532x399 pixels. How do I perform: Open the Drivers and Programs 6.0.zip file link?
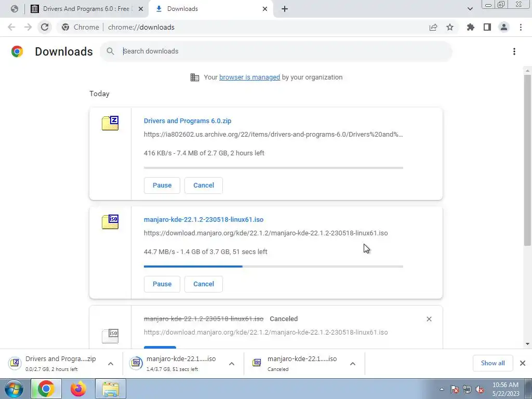click(x=187, y=121)
